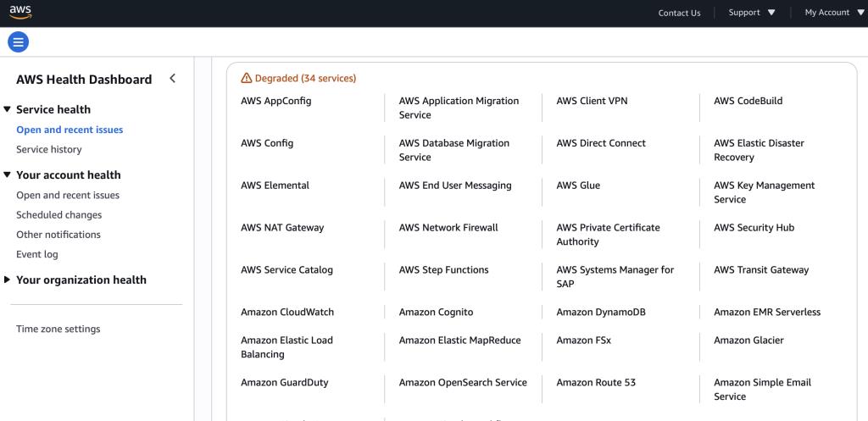Select Amazon FSx

pyautogui.click(x=583, y=341)
